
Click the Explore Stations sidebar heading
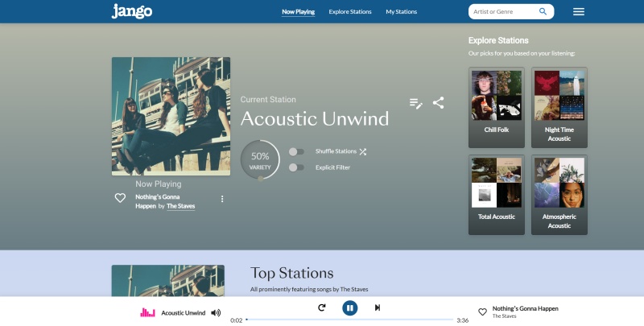click(498, 40)
